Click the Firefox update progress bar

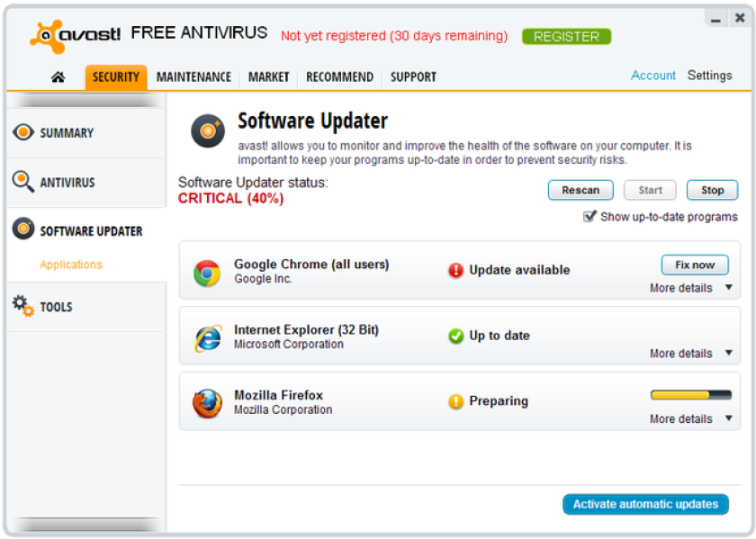[x=691, y=395]
